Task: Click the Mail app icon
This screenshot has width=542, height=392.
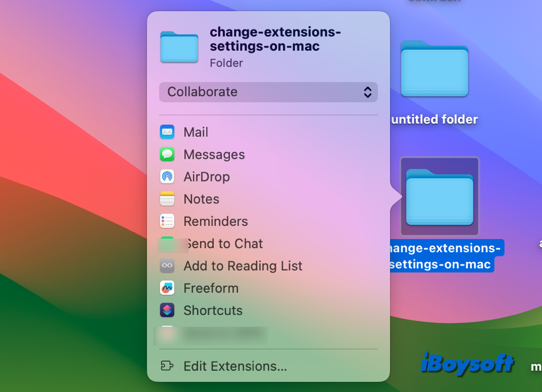Action: [x=167, y=132]
